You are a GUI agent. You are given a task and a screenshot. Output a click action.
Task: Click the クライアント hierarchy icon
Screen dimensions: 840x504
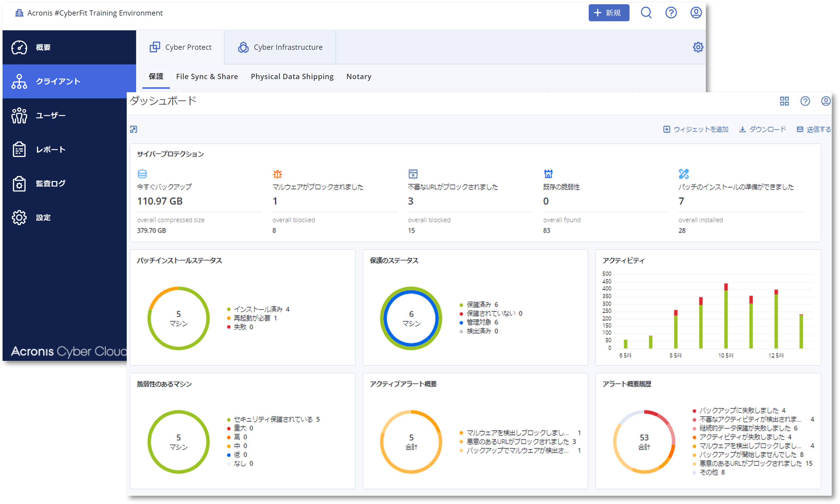tap(19, 81)
